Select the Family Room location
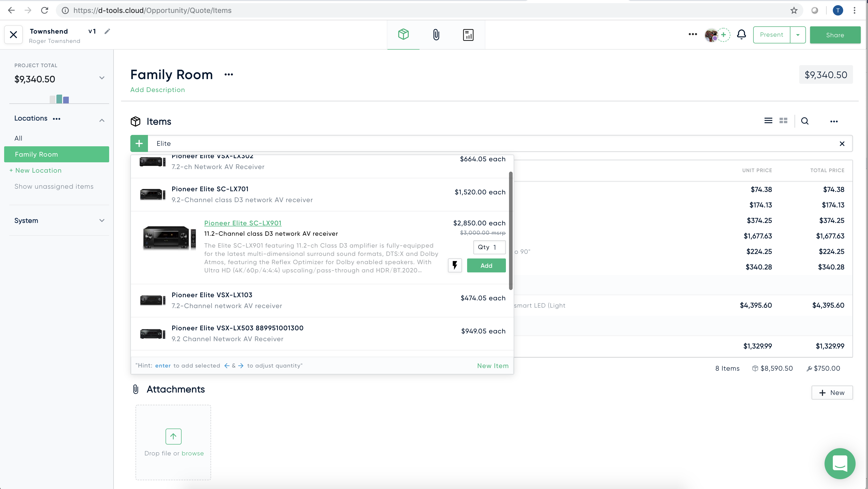This screenshot has height=489, width=868. (57, 154)
